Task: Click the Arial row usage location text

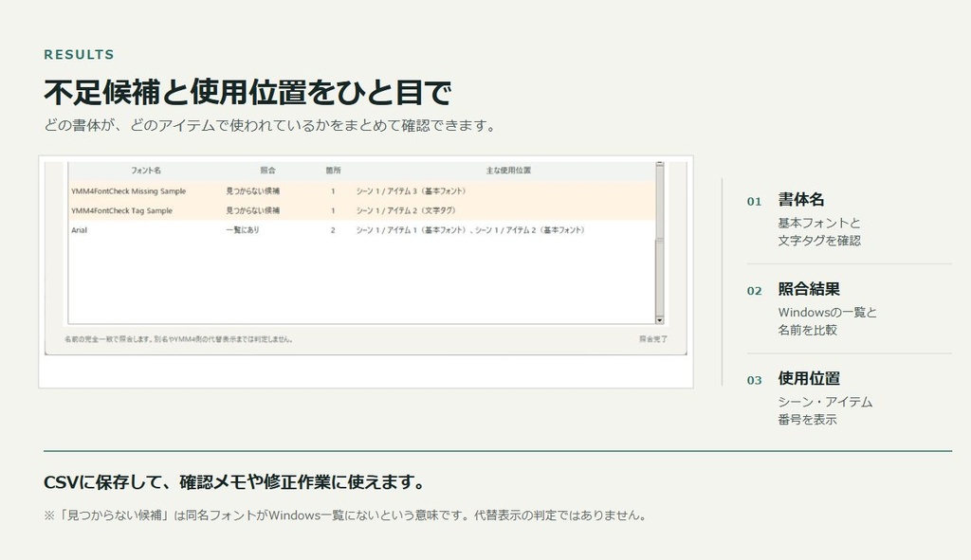Action: coord(470,230)
